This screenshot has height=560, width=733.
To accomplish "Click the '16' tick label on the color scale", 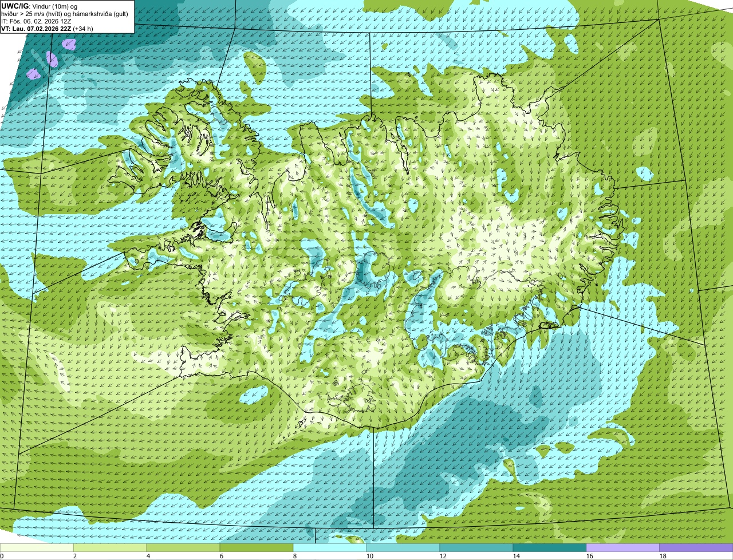I will [590, 556].
